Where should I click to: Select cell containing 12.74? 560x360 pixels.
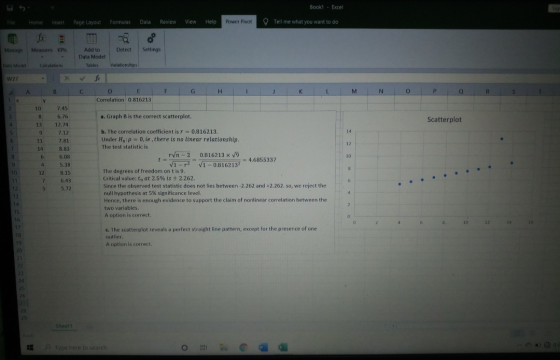56,125
